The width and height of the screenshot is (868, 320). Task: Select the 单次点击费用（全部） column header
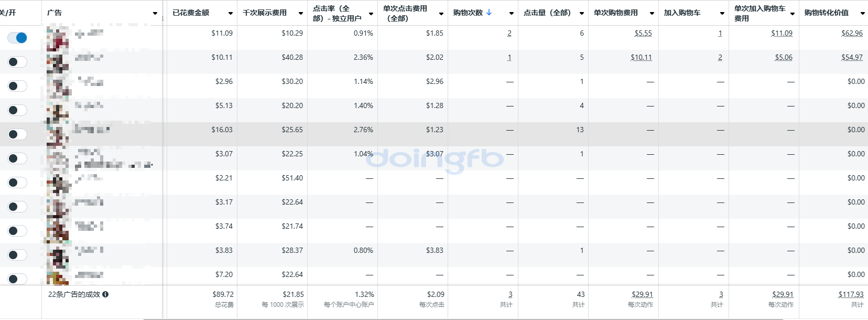(405, 13)
